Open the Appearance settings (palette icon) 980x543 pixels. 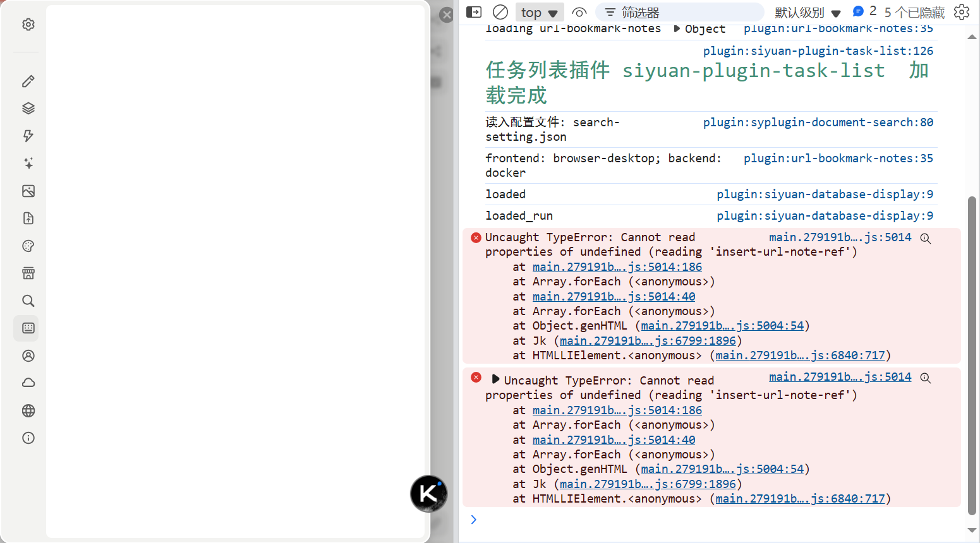(x=28, y=246)
